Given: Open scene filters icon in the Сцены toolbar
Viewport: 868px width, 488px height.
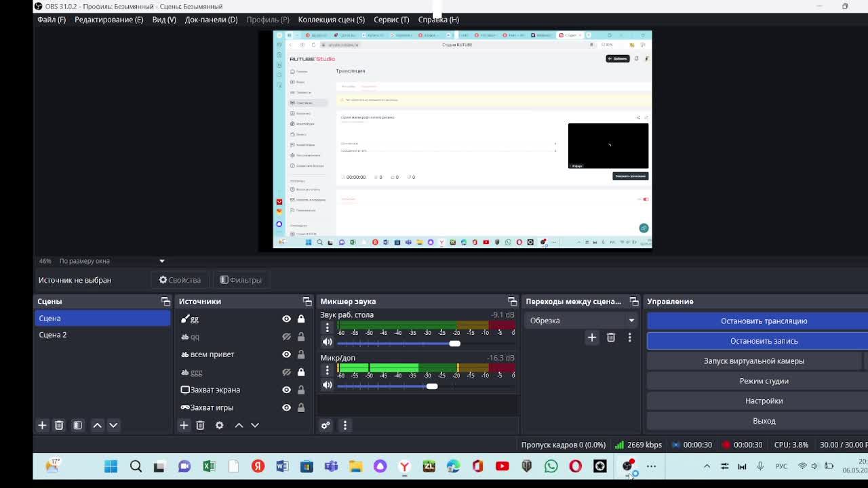Looking at the screenshot, I should (77, 425).
